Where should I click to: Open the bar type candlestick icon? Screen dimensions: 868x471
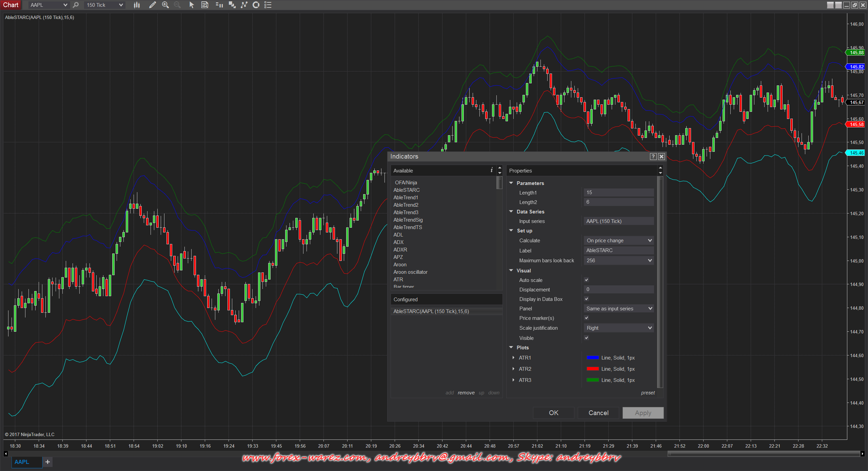click(137, 5)
